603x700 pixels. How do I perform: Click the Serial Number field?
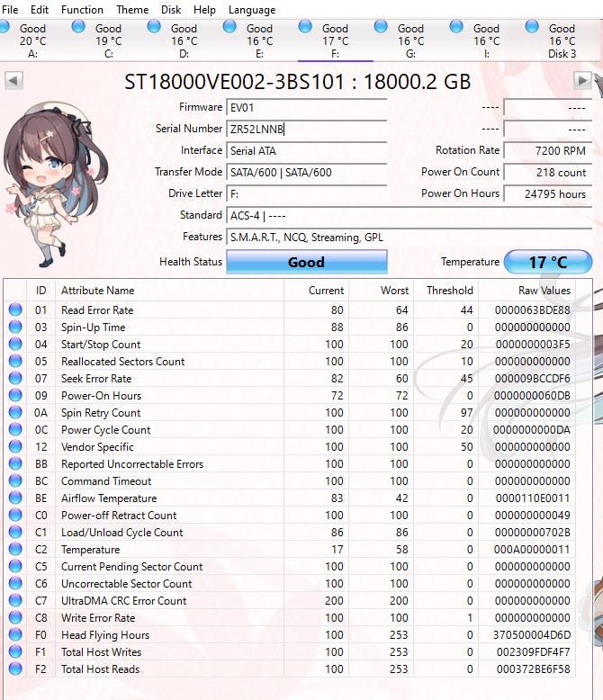pyautogui.click(x=306, y=129)
